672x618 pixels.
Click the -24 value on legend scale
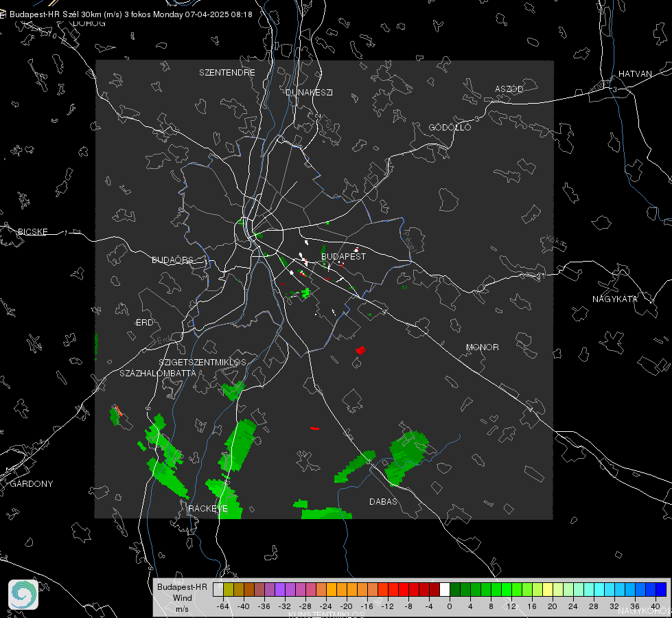326,606
